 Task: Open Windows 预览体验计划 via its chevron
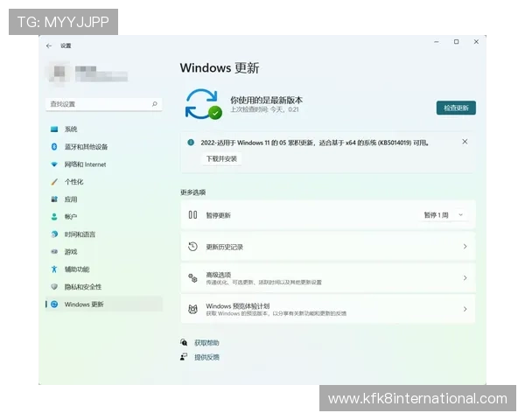(x=465, y=309)
